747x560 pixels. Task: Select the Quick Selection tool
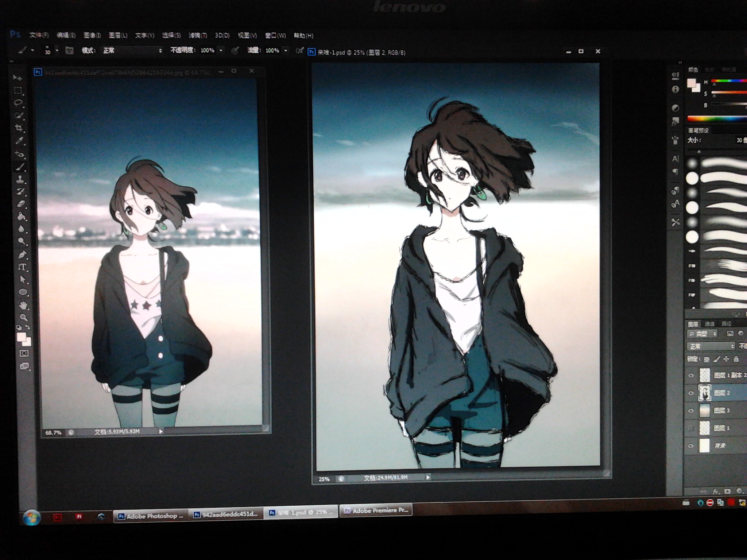pos(19,115)
